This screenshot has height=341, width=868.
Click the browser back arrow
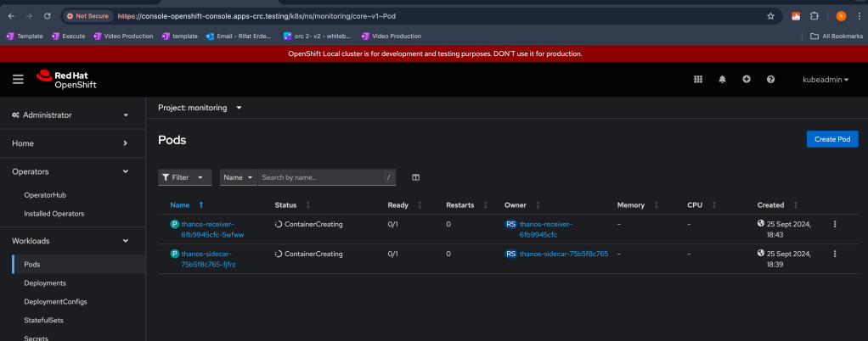(11, 16)
